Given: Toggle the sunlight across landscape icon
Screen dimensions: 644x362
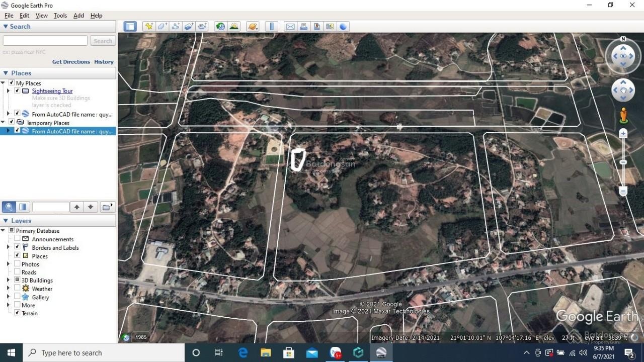Looking at the screenshot, I should (234, 27).
